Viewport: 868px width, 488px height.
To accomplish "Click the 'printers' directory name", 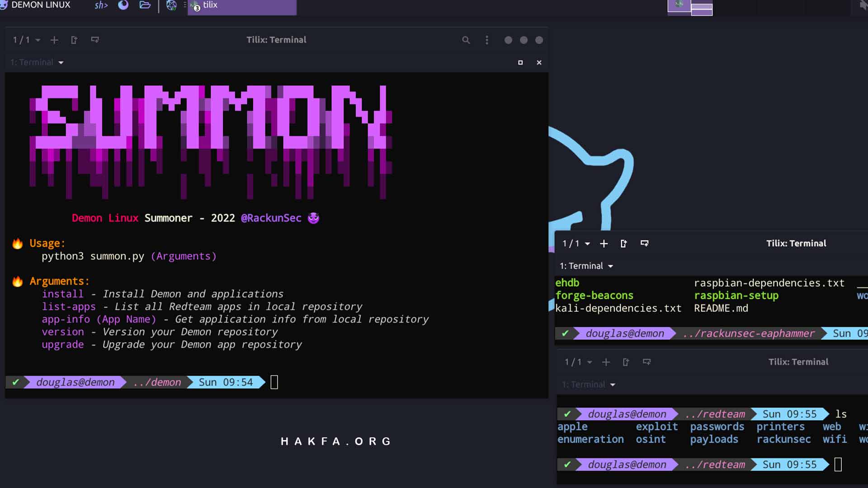I will pyautogui.click(x=781, y=427).
